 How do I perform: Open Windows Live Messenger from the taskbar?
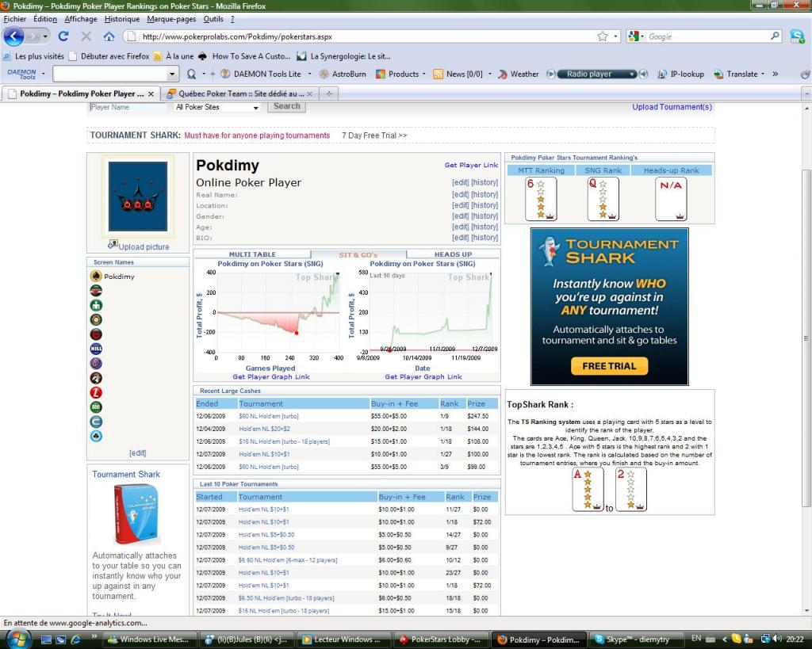tap(148, 639)
